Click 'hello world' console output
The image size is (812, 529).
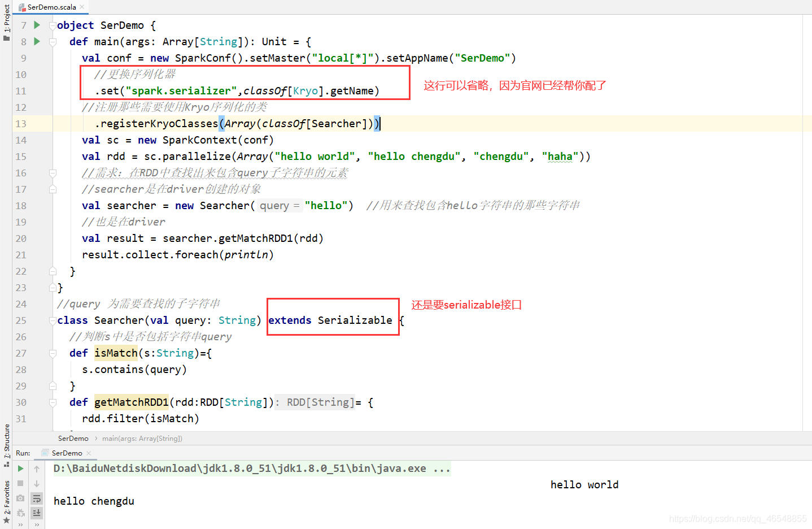pyautogui.click(x=584, y=484)
